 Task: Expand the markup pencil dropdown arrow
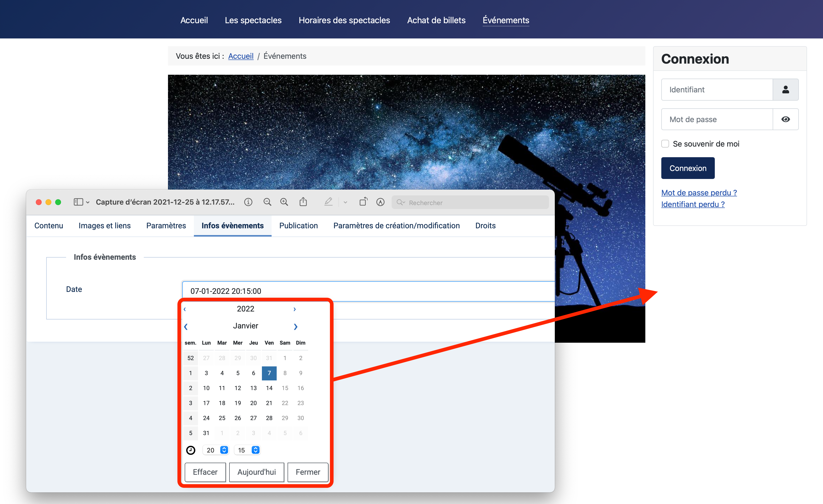[x=345, y=202]
